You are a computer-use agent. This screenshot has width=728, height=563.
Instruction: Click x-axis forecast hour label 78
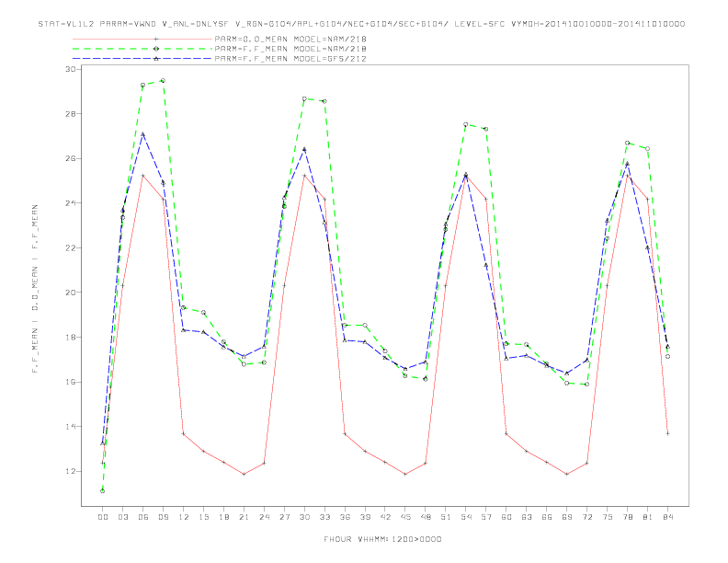627,517
